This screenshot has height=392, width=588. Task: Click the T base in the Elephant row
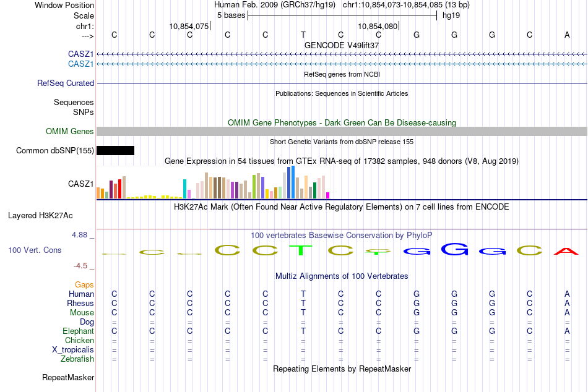click(x=303, y=331)
